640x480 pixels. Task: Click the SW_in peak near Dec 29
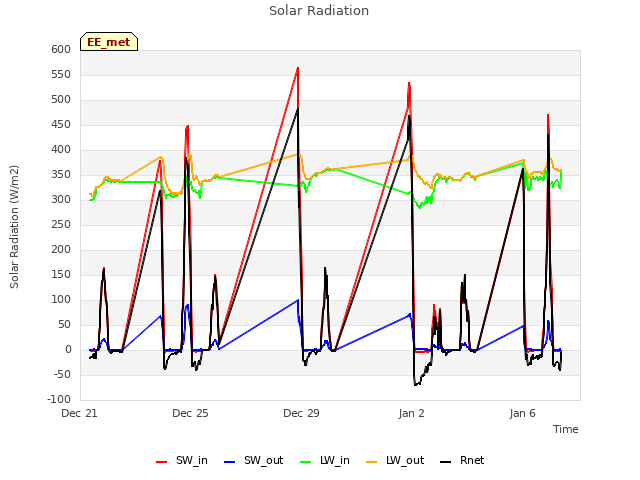coord(298,68)
